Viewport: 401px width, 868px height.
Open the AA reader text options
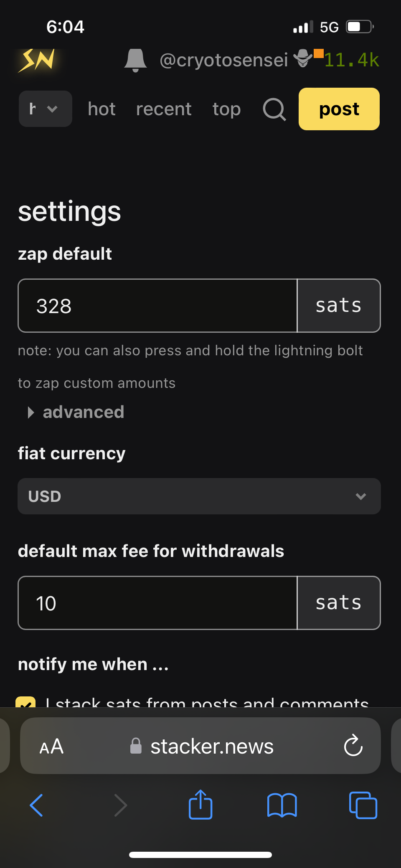click(51, 746)
